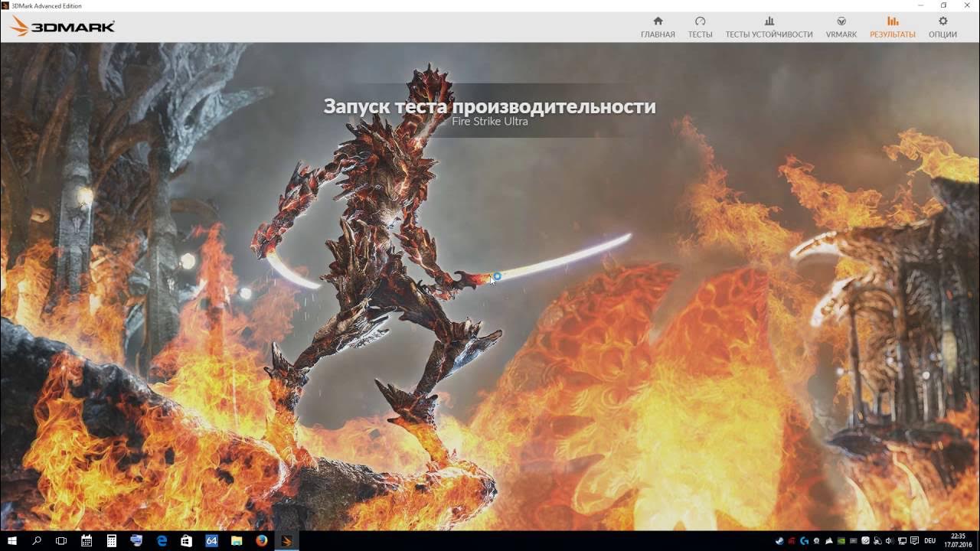Image resolution: width=980 pixels, height=551 pixels.
Task: Open the volume speaker tray icon
Action: pyautogui.click(x=890, y=540)
